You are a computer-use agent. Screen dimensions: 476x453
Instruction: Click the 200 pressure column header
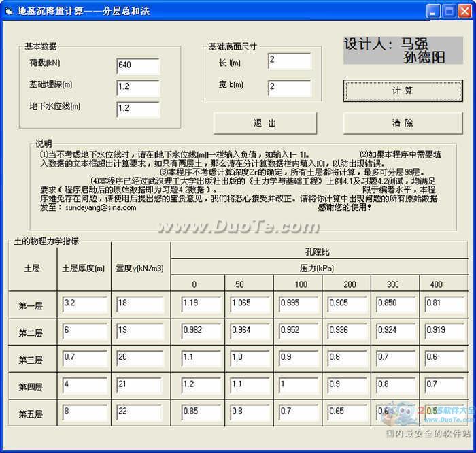[x=350, y=284]
